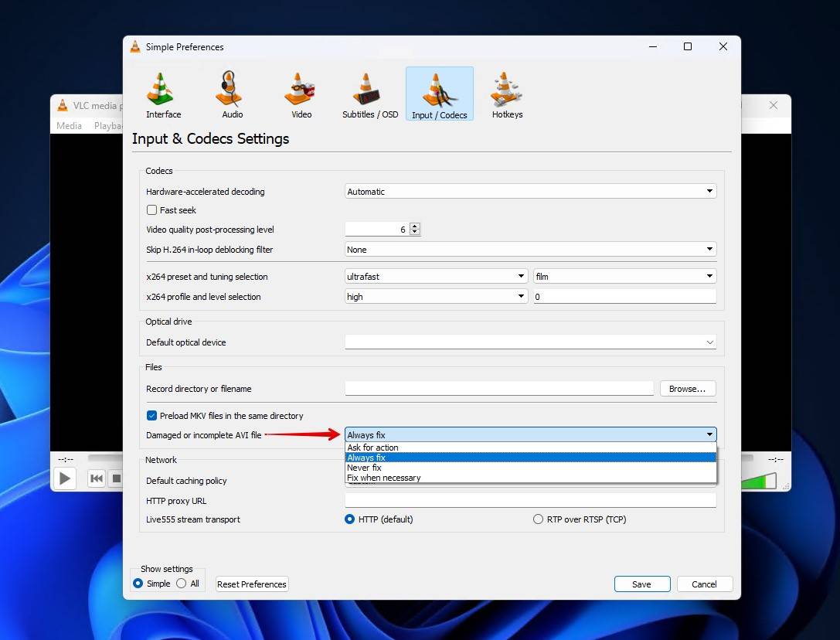Screen dimensions: 840x640
Task: Click the Save button
Action: pos(642,584)
